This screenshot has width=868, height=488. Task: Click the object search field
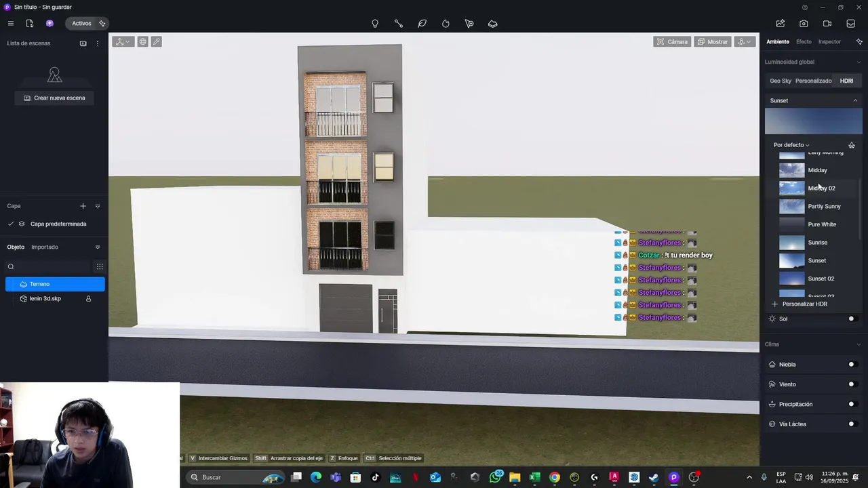[47, 266]
